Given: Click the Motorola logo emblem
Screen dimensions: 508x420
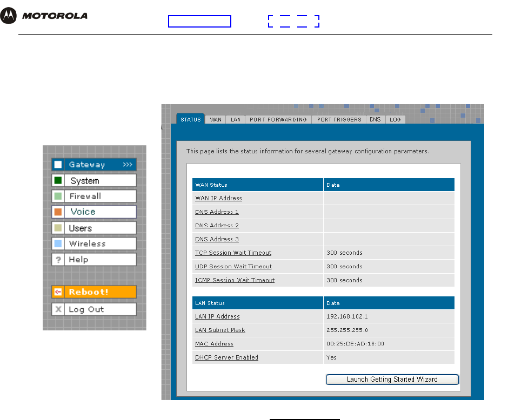Looking at the screenshot, I should point(8,16).
